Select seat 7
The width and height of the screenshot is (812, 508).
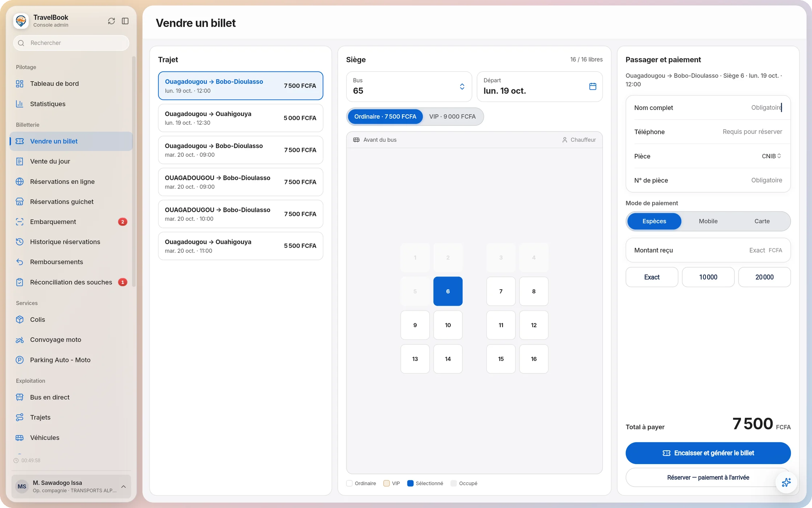pyautogui.click(x=501, y=291)
